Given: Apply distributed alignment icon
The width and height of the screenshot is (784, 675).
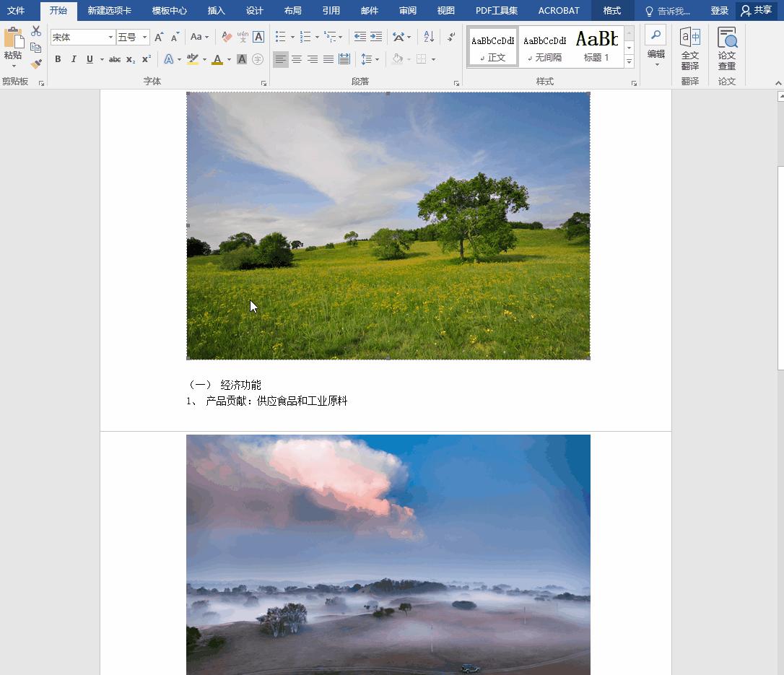Looking at the screenshot, I should tap(344, 59).
